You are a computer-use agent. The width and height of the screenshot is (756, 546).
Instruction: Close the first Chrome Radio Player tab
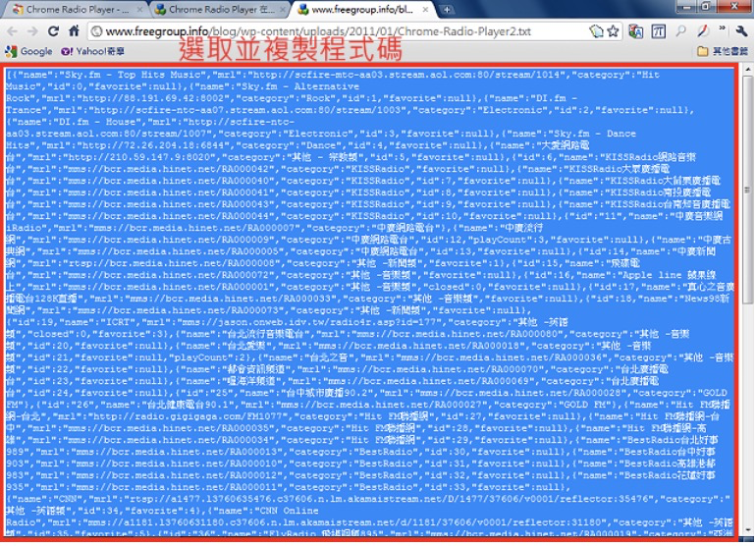click(139, 9)
